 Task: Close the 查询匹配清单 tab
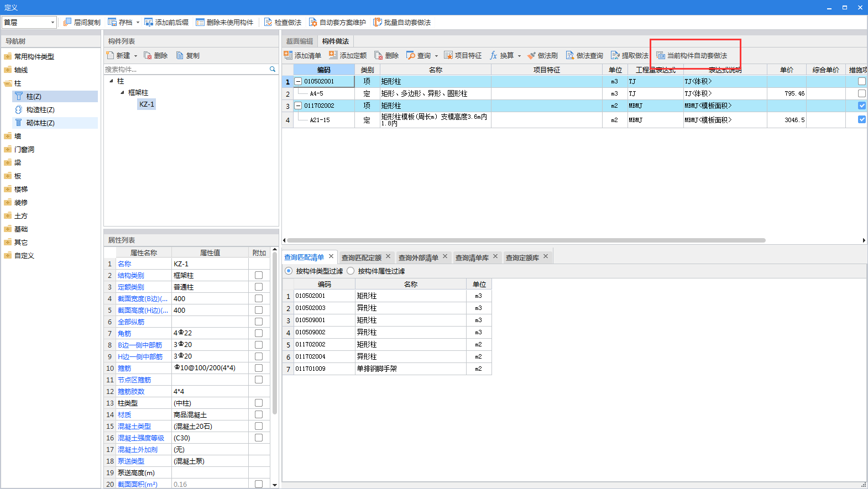(331, 256)
